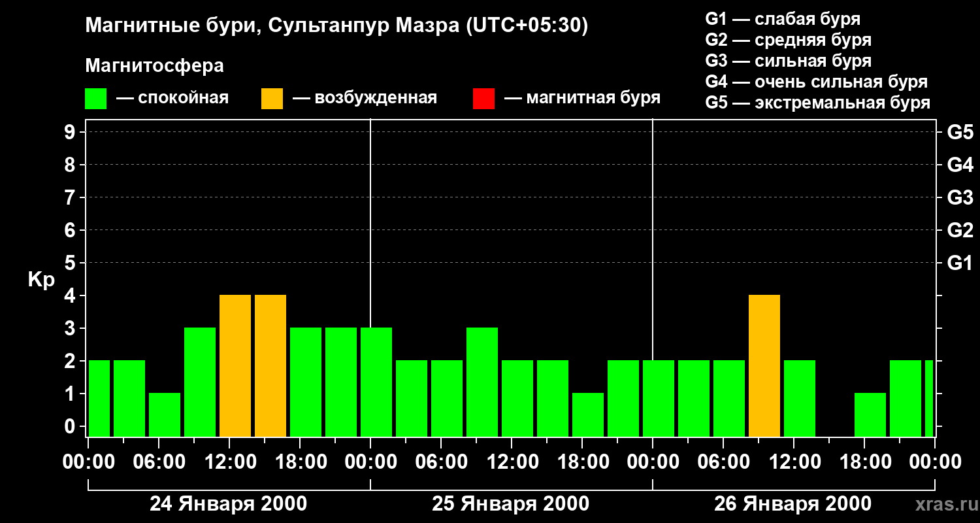Click the legend label '— спокойная'

tap(172, 98)
